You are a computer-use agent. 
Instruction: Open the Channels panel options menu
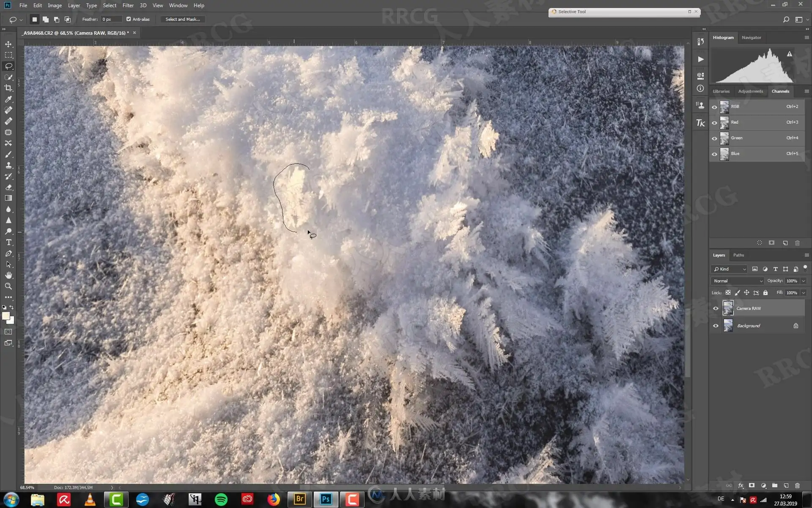point(807,91)
